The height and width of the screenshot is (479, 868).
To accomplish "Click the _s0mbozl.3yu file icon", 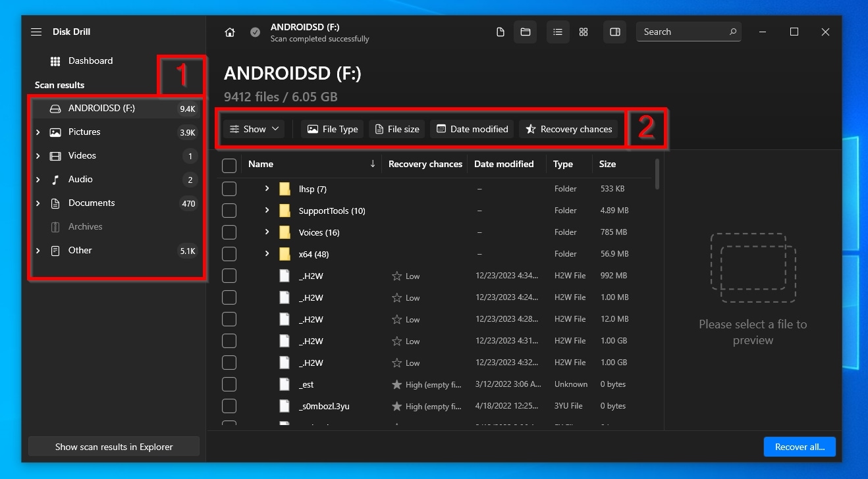I will click(x=285, y=406).
